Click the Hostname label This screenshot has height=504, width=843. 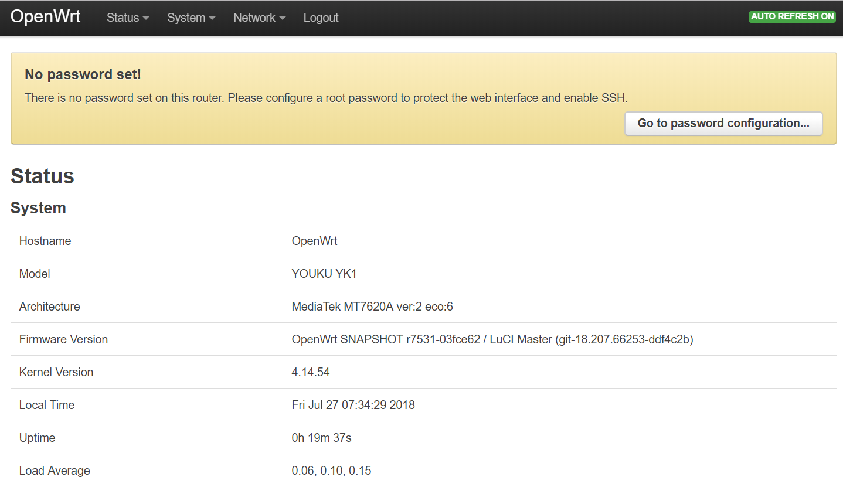tap(45, 241)
